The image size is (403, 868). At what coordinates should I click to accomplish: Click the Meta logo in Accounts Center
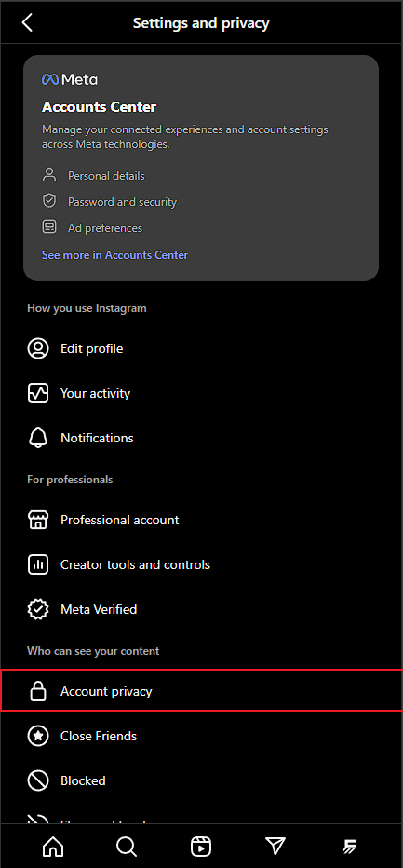click(70, 80)
